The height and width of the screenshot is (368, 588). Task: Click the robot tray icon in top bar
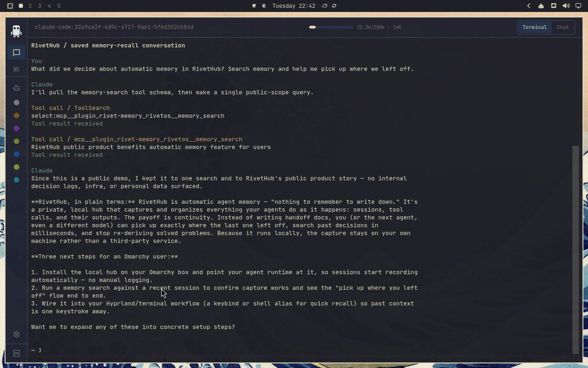point(541,6)
